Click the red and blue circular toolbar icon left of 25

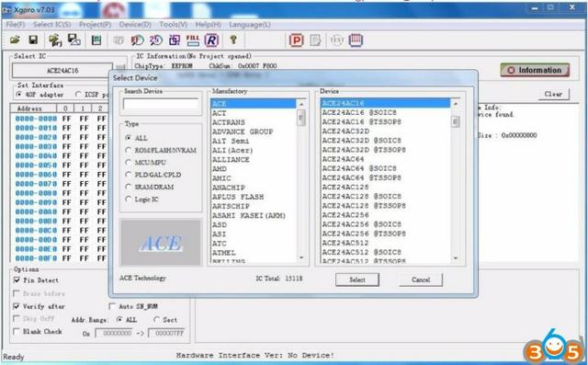tap(137, 40)
